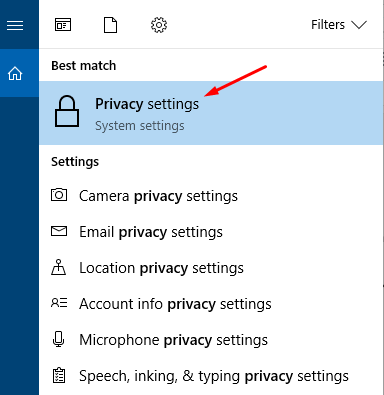
Task: Open Privacy settings best match
Action: (x=211, y=113)
